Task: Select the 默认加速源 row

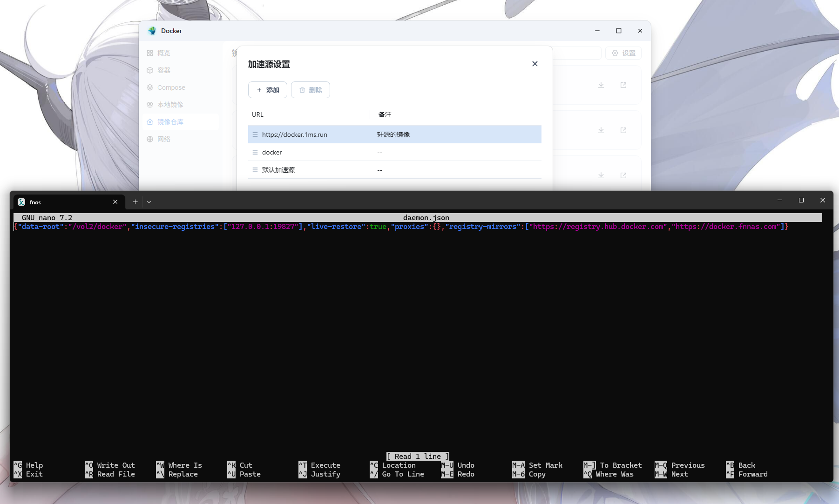Action: click(395, 170)
